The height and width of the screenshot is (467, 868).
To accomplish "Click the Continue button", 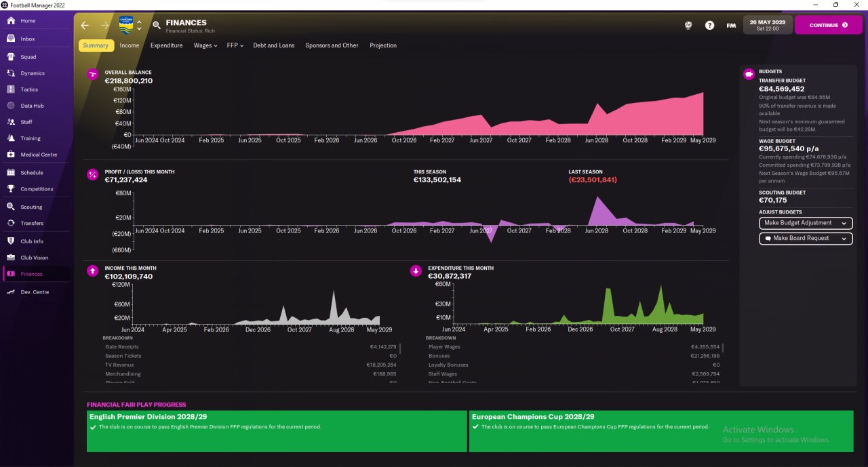I will 828,25.
